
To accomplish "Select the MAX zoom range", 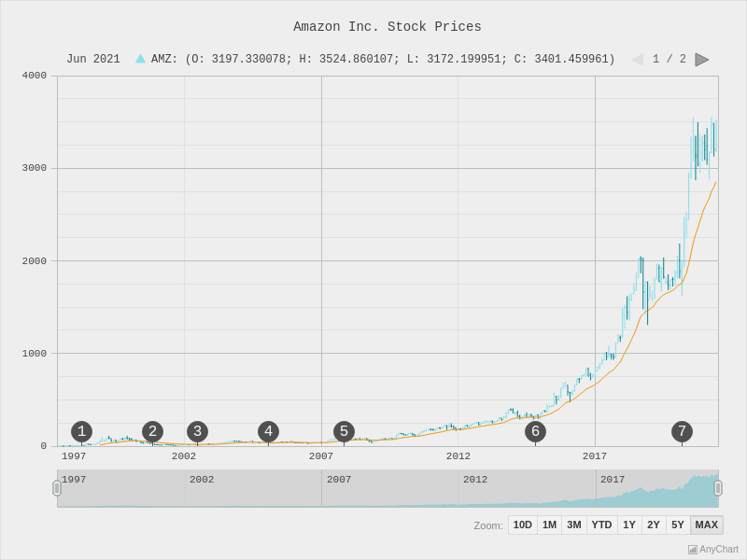I will click(707, 525).
